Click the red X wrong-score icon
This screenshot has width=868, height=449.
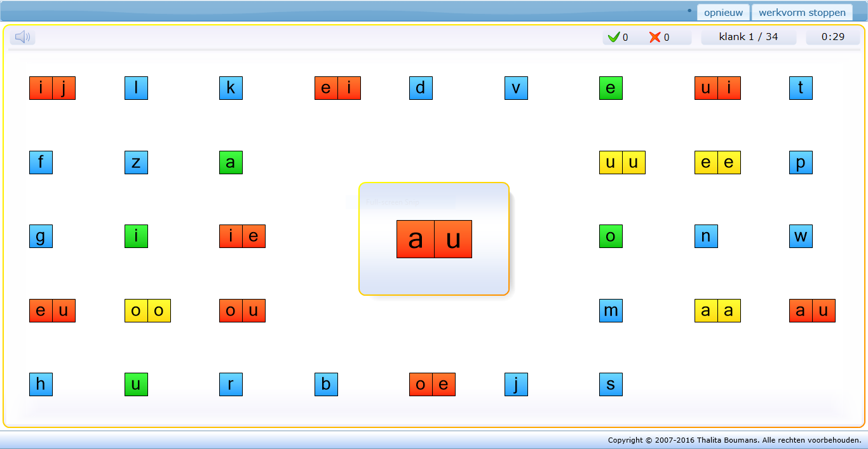654,38
